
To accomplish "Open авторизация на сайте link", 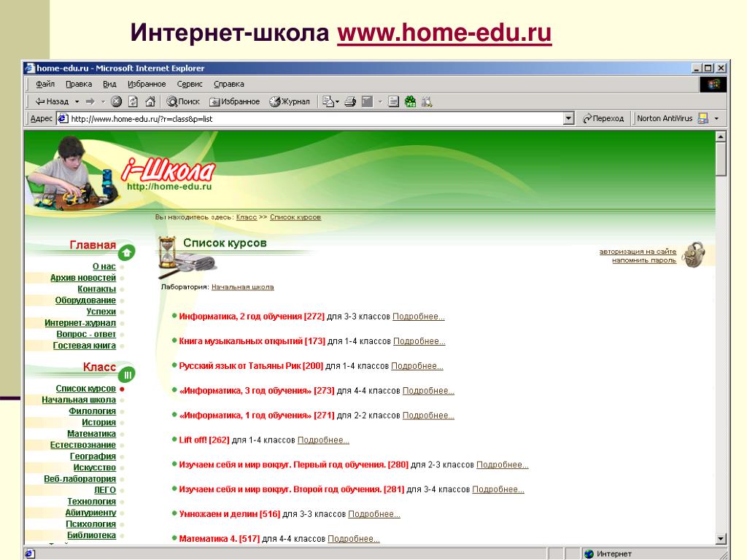I will (x=638, y=252).
